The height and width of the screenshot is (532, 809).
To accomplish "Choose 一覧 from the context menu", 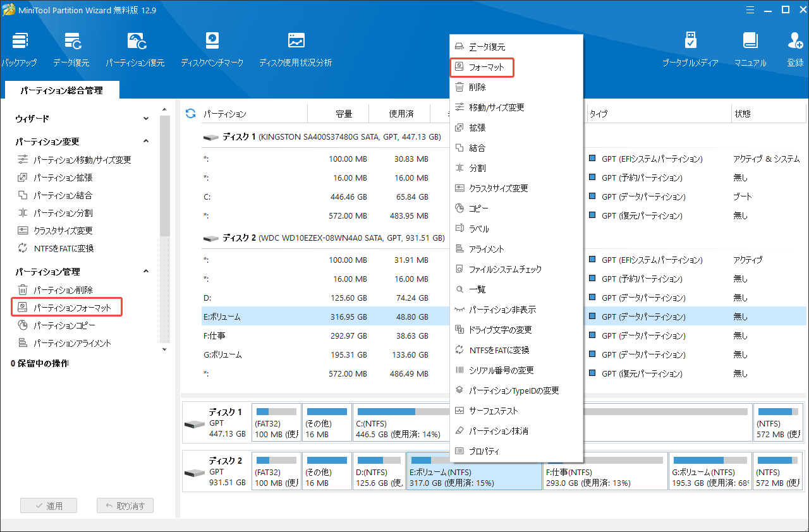I will [516, 289].
